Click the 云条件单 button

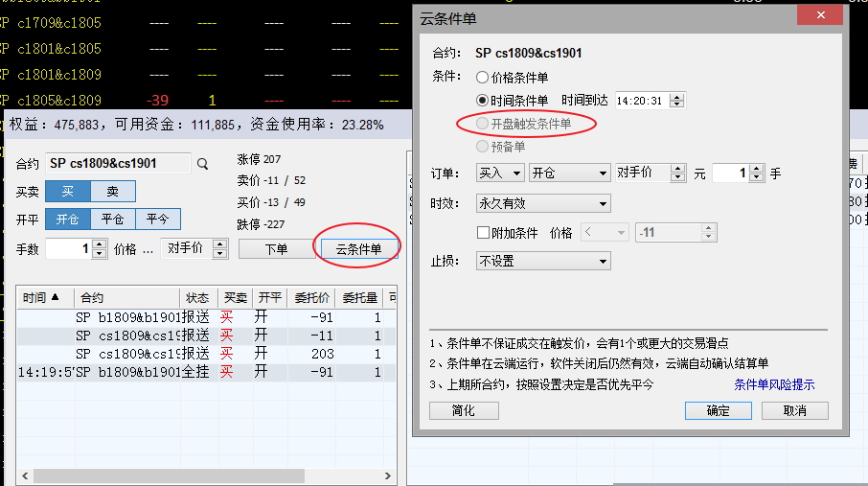click(x=357, y=249)
